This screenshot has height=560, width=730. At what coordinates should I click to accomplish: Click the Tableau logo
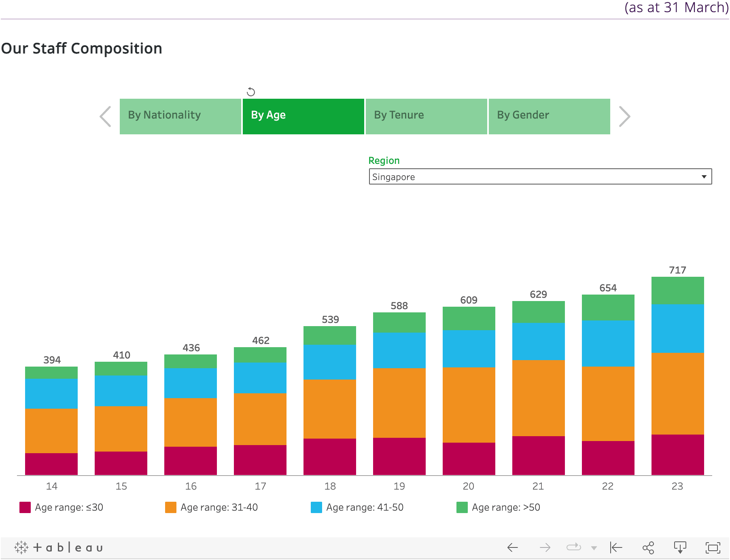tap(59, 548)
